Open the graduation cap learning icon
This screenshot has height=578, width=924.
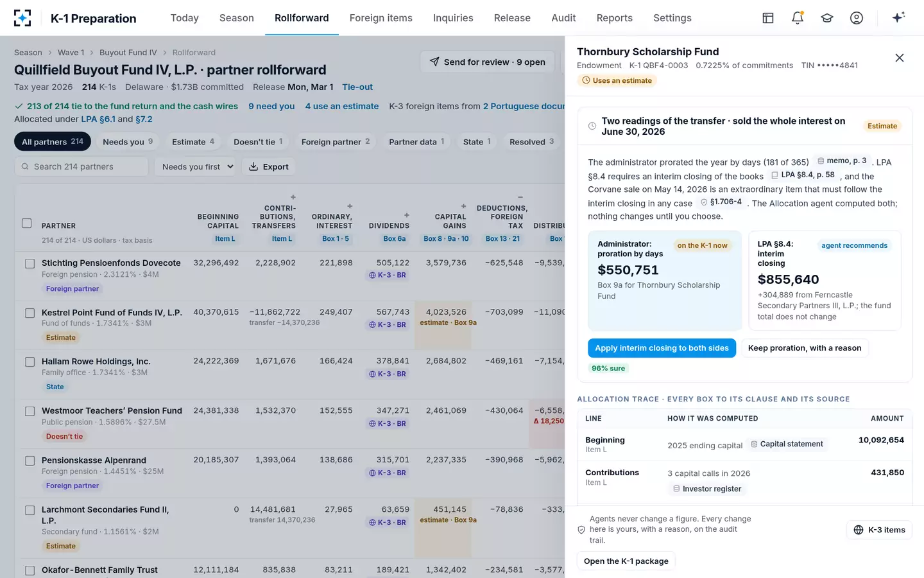click(x=827, y=18)
